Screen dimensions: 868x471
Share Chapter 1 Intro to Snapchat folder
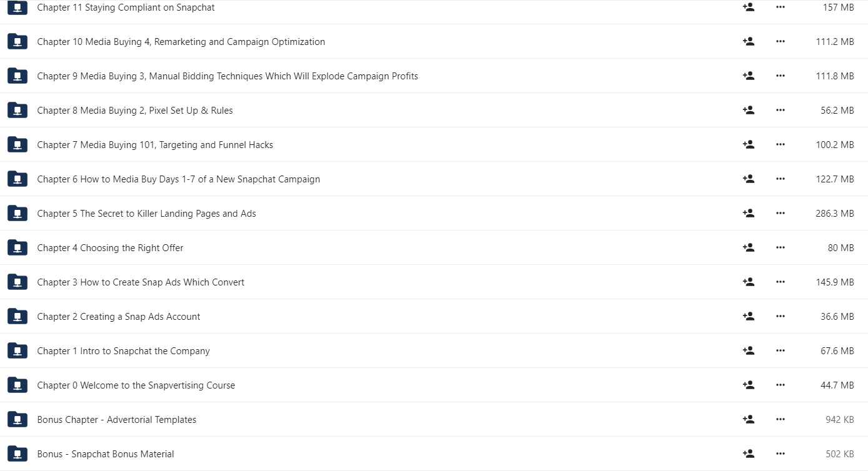tap(748, 350)
